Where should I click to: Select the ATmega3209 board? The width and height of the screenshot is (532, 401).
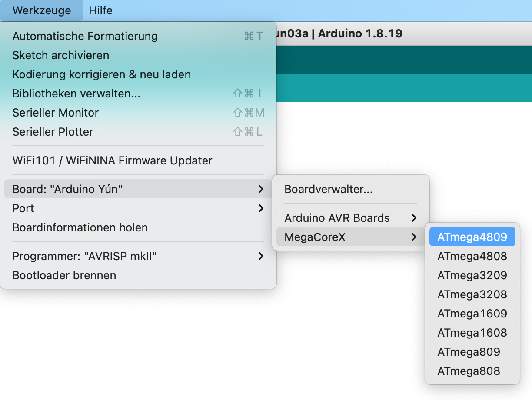tap(472, 275)
